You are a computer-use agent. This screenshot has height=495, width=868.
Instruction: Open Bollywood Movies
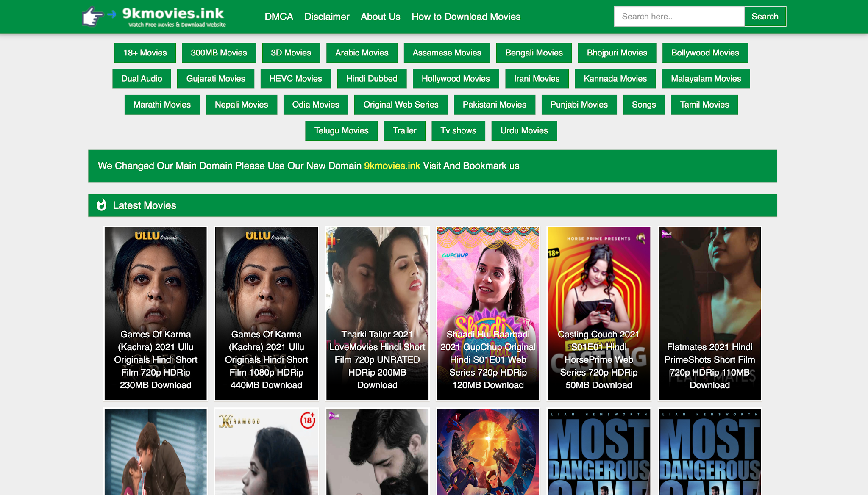pyautogui.click(x=705, y=53)
